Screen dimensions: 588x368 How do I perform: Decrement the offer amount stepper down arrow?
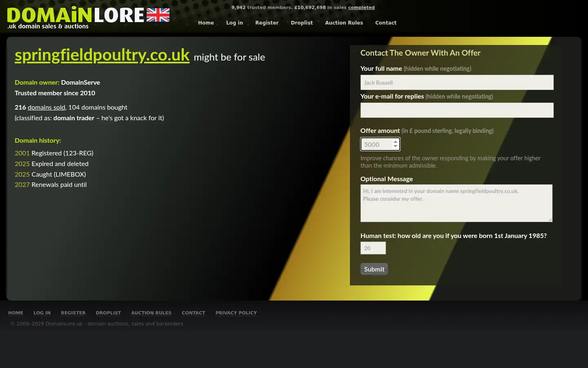click(395, 146)
